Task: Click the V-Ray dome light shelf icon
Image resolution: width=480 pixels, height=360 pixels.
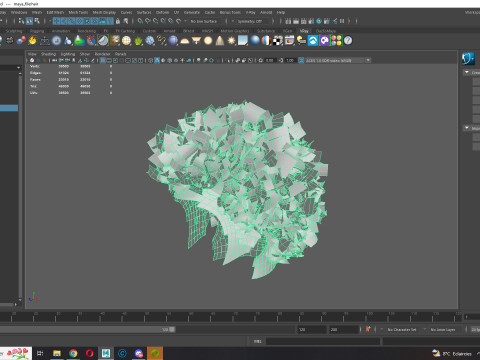Action: (x=184, y=41)
